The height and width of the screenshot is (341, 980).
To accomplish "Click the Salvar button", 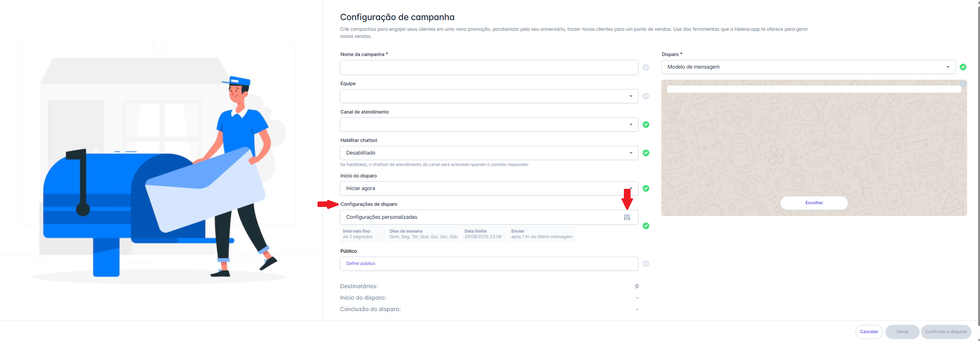I will [x=902, y=332].
